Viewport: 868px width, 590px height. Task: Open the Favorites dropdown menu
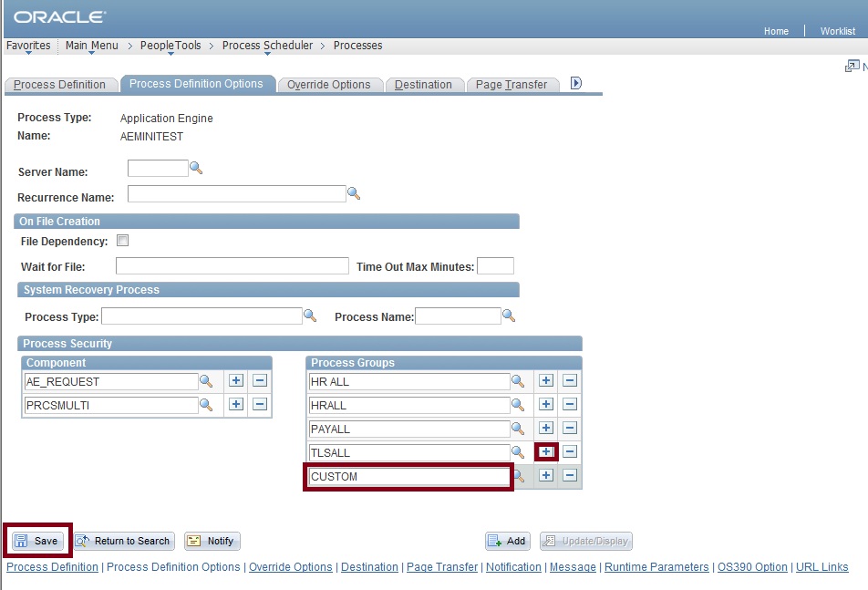pos(28,46)
